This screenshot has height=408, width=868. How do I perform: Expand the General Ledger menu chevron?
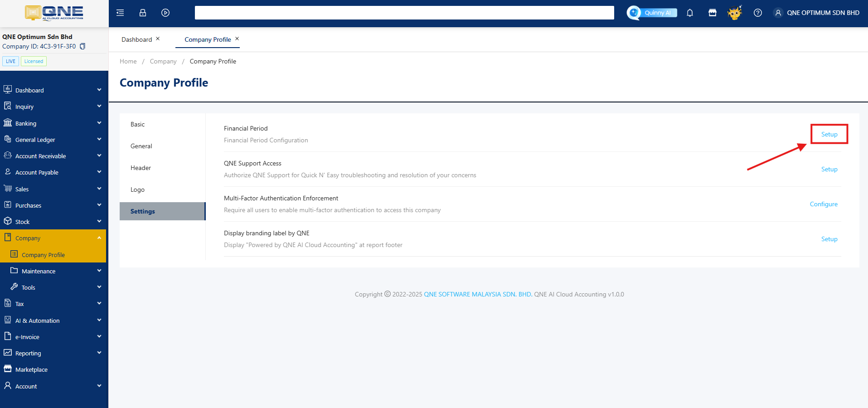point(99,139)
